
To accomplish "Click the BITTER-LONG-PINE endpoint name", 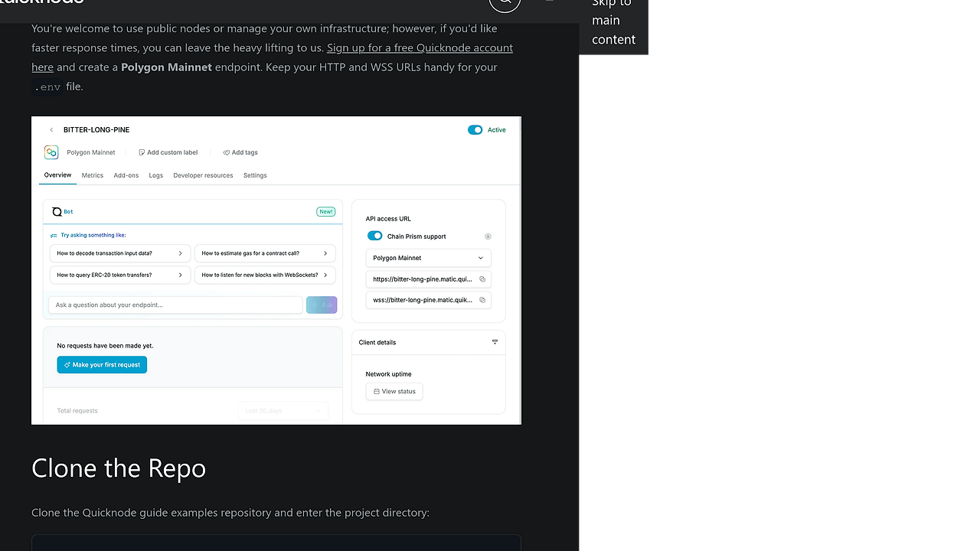I will [x=96, y=130].
